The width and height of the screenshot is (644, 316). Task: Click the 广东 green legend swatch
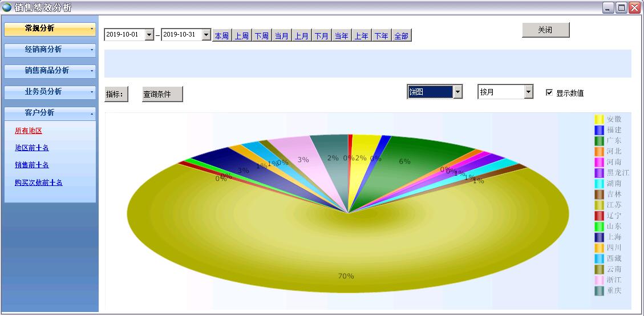tap(599, 140)
